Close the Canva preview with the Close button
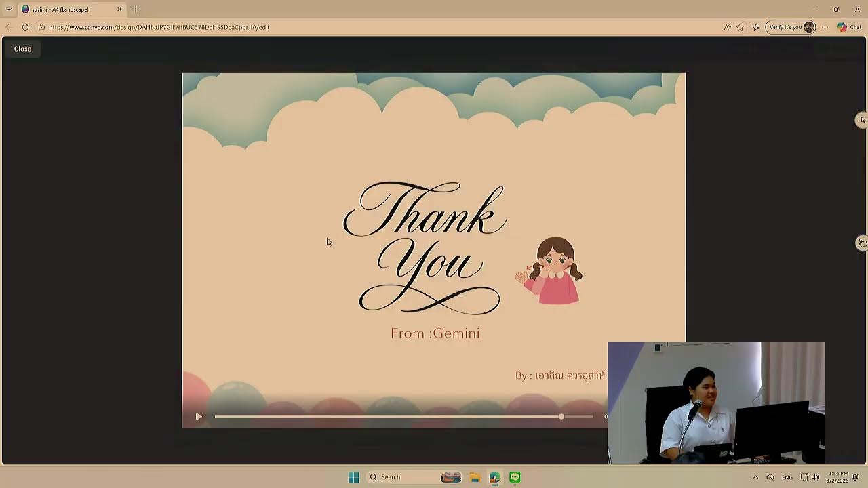The width and height of the screenshot is (868, 488). (22, 49)
